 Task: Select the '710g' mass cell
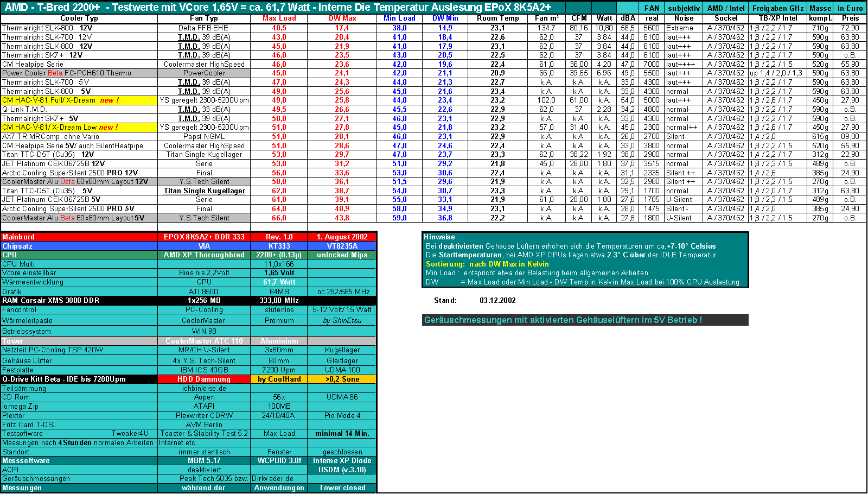pos(820,28)
